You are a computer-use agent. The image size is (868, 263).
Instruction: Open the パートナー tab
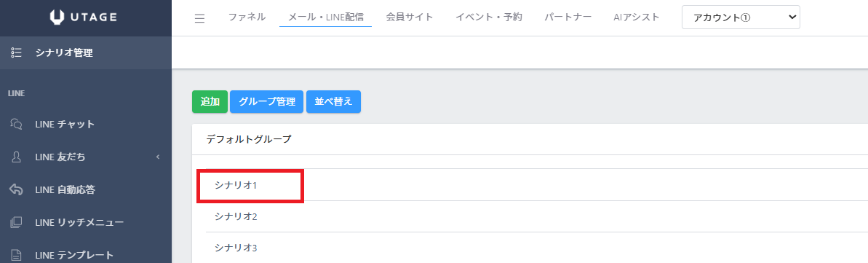click(568, 17)
